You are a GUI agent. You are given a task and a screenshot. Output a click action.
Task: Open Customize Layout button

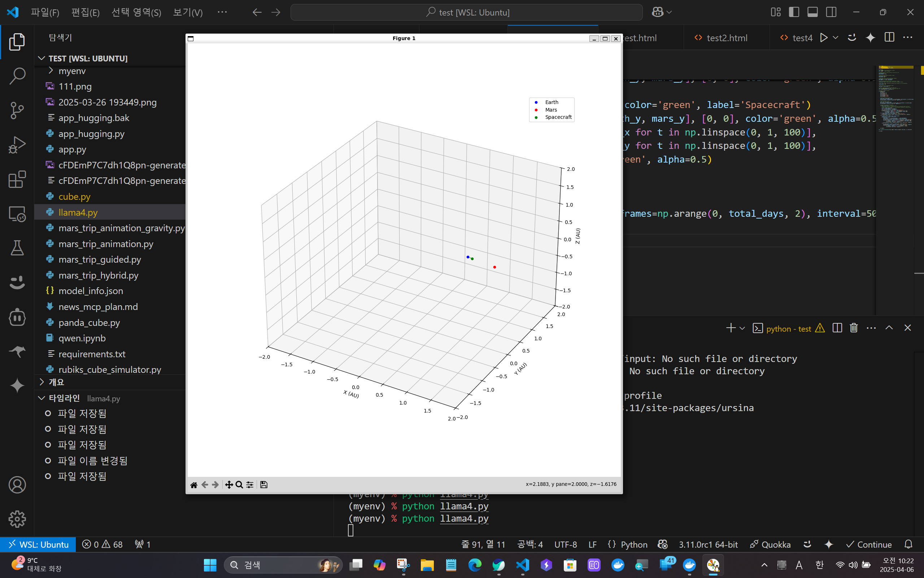pyautogui.click(x=775, y=12)
